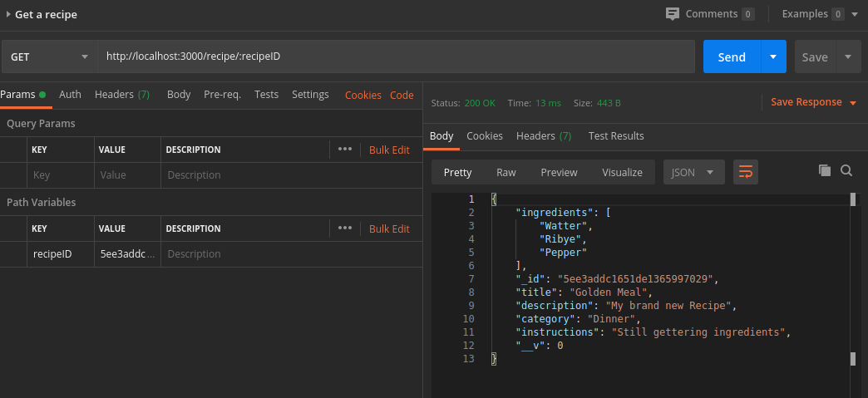The height and width of the screenshot is (398, 868).
Task: Switch to the Pre-req. tab
Action: (x=222, y=95)
